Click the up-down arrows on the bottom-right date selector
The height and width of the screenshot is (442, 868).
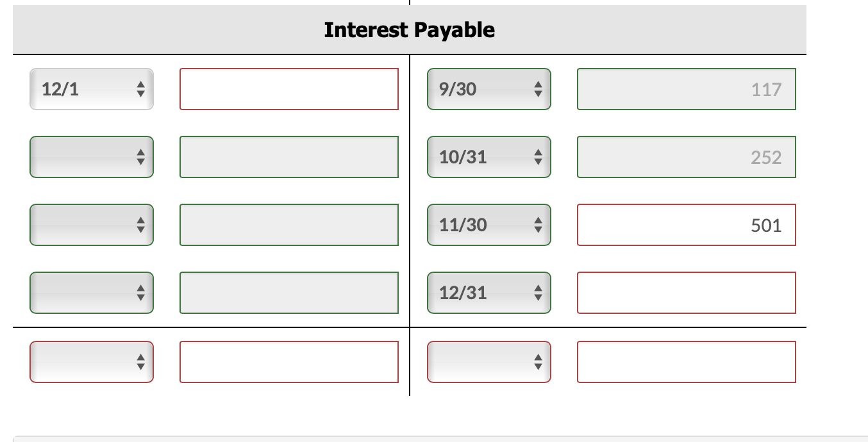[539, 362]
